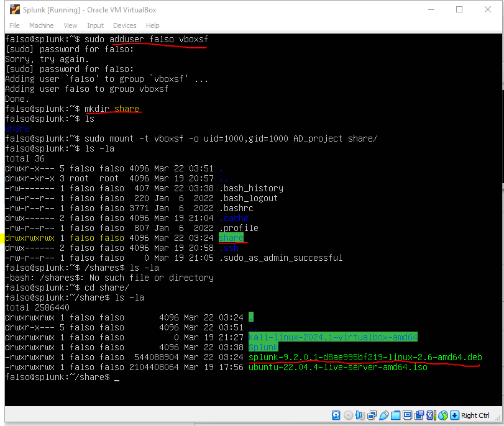The width and height of the screenshot is (504, 426).
Task: Click the 'total 2586440' line
Action: [x=37, y=308]
